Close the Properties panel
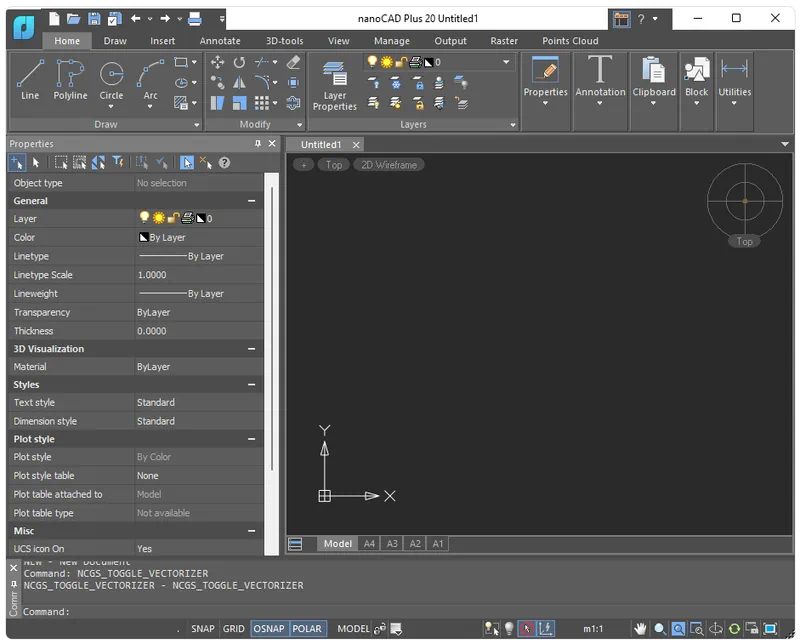The height and width of the screenshot is (644, 800). click(272, 144)
